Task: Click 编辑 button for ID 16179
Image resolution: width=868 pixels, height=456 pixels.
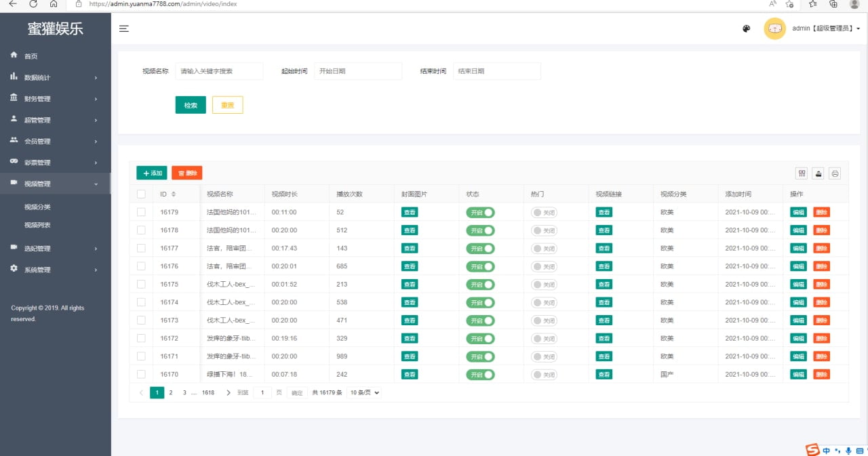Action: (799, 212)
